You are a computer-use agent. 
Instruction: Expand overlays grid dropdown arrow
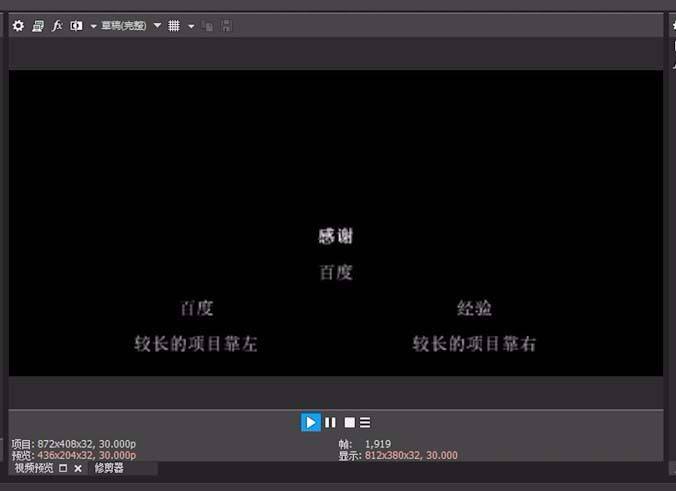coord(191,26)
